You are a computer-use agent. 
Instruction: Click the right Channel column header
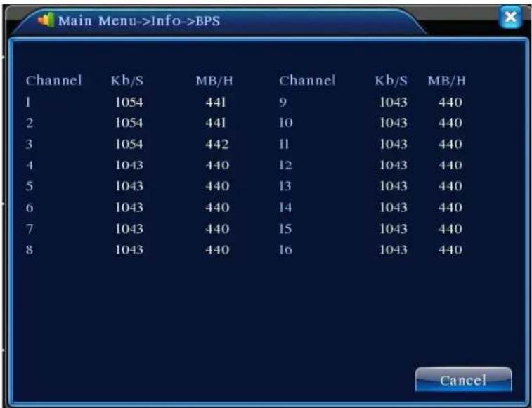click(307, 81)
